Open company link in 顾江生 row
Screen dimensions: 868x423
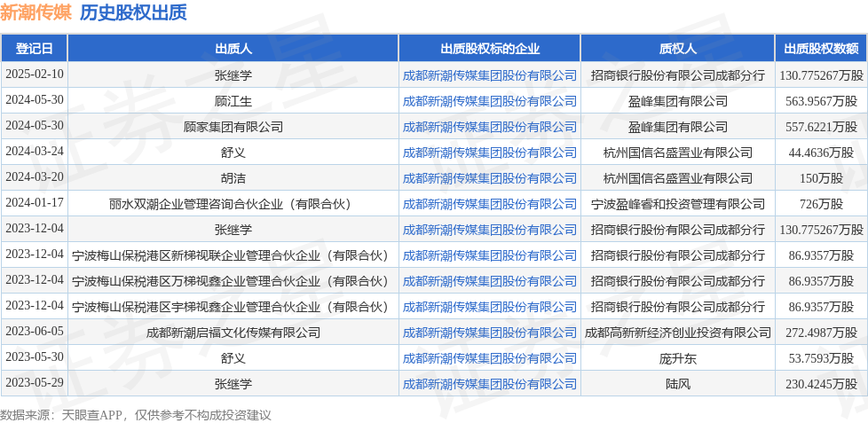(x=489, y=101)
